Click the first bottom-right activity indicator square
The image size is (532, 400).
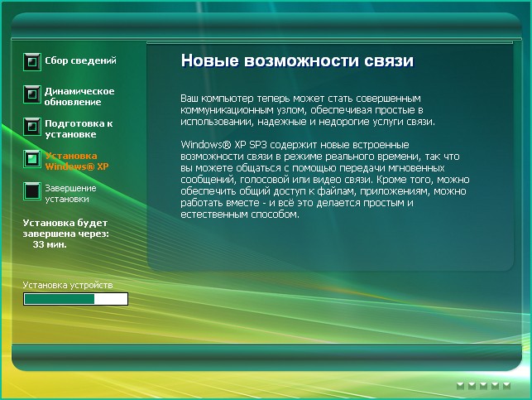[x=461, y=386]
